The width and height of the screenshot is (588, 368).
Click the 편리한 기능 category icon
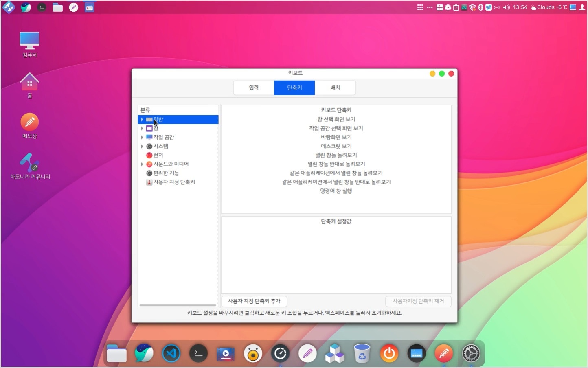[x=149, y=173]
